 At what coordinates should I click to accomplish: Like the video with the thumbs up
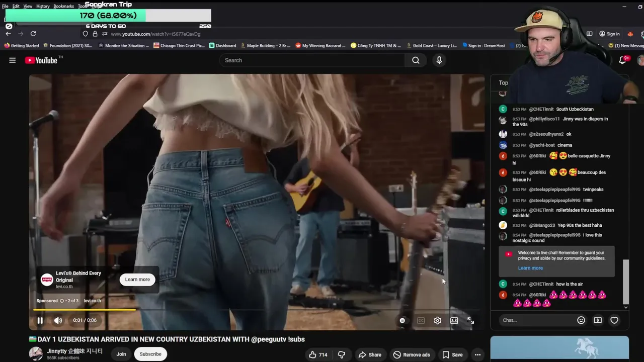click(318, 354)
